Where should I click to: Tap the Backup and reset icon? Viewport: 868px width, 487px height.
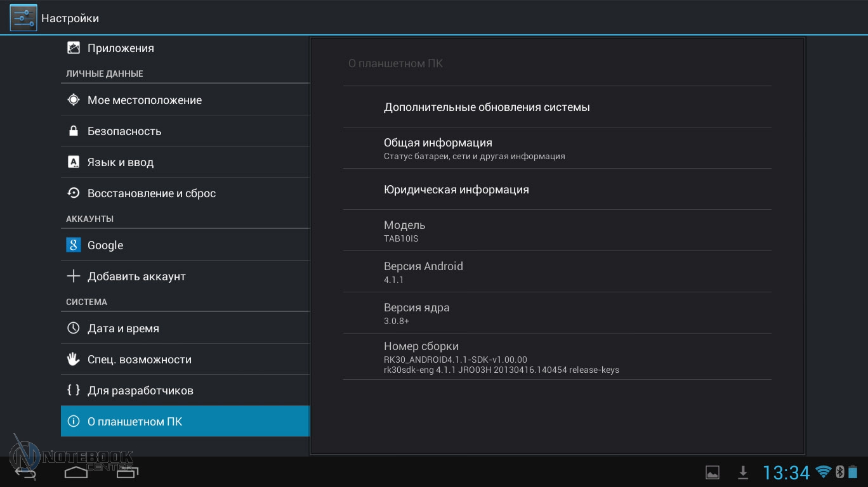tap(74, 193)
